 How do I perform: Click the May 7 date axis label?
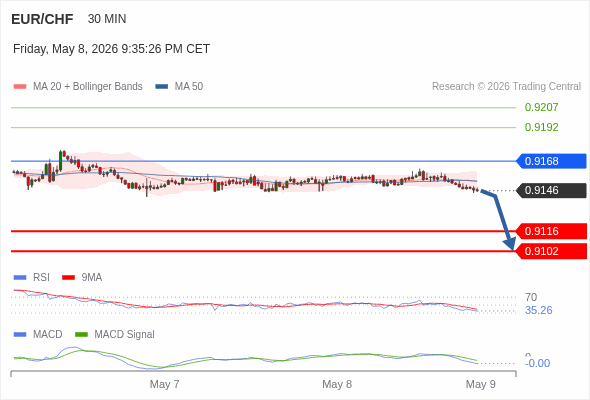[164, 385]
